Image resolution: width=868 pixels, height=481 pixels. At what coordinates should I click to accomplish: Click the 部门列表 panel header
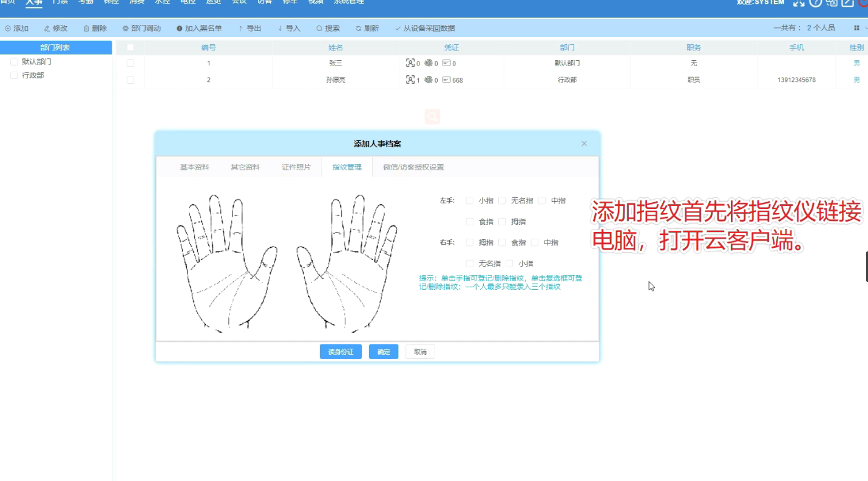[x=56, y=47]
